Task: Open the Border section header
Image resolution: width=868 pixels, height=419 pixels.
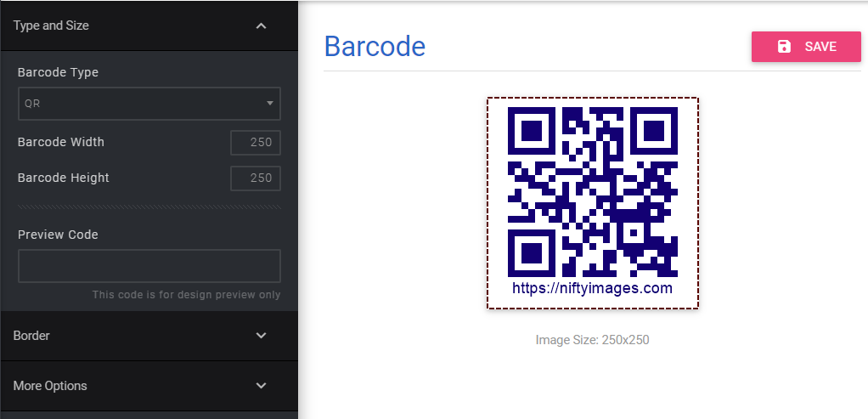Action: coord(32,336)
